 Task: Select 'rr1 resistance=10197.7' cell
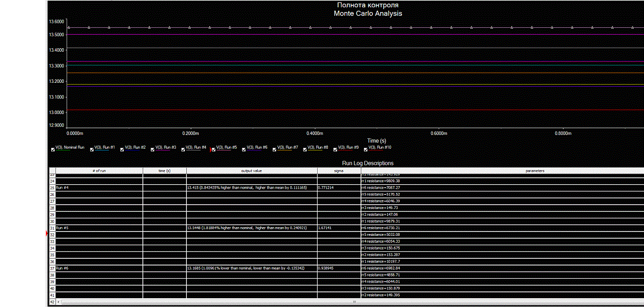point(503,262)
